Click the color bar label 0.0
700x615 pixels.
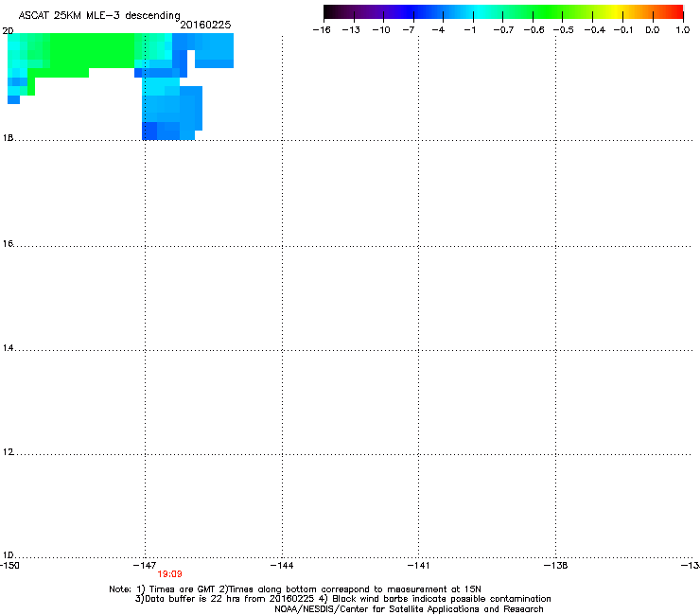653,30
